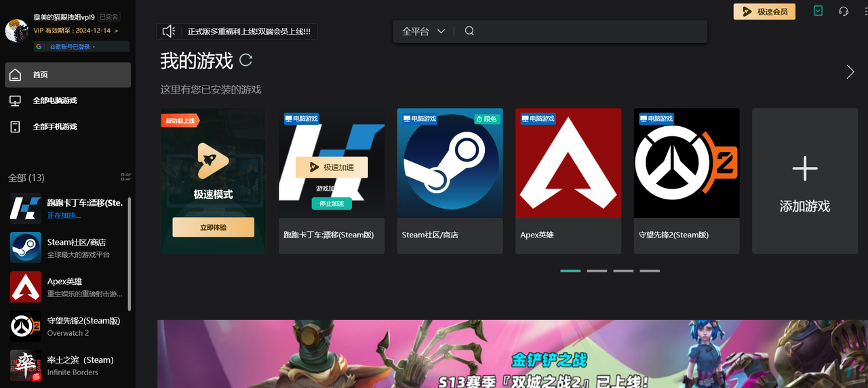Open customer support headset icon

click(844, 11)
